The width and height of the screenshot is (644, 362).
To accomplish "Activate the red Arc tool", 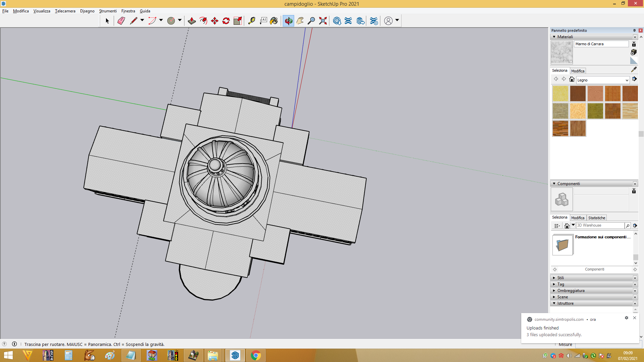I will pos(152,21).
